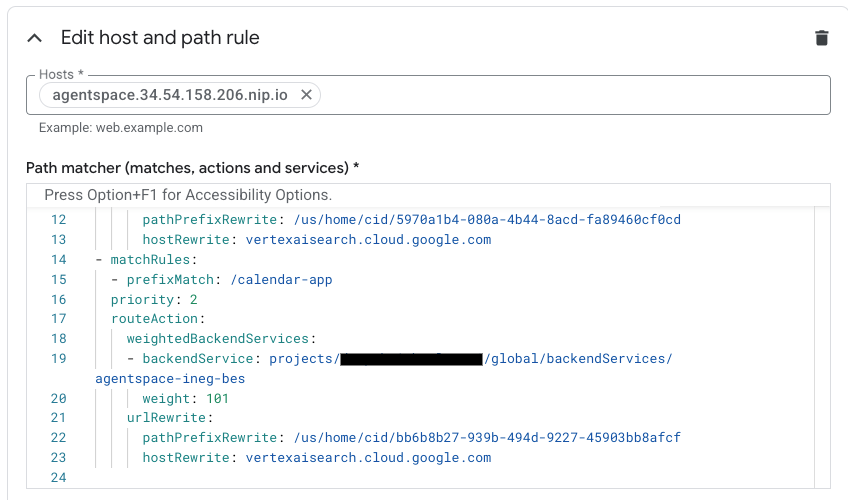Click the weightedBackendServices line
This screenshot has height=500, width=848.
220,339
